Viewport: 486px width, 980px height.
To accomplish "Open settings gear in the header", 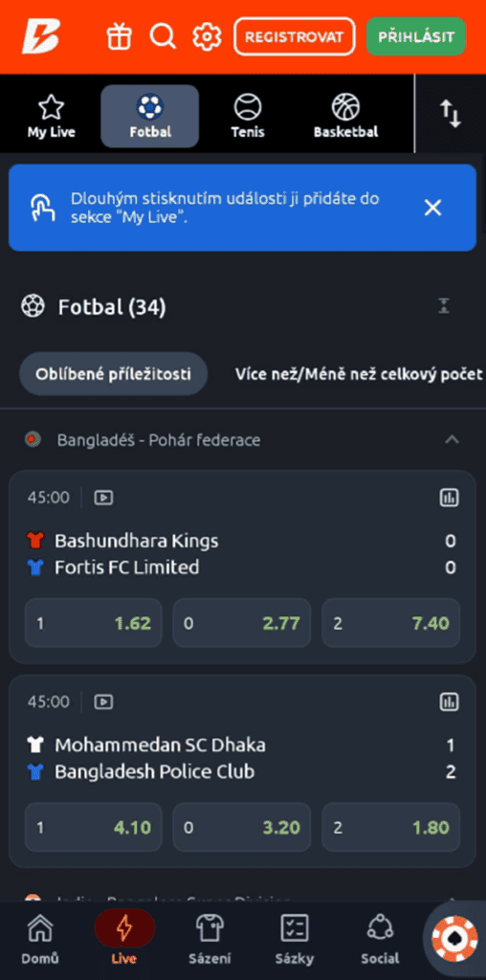I will pos(207,36).
